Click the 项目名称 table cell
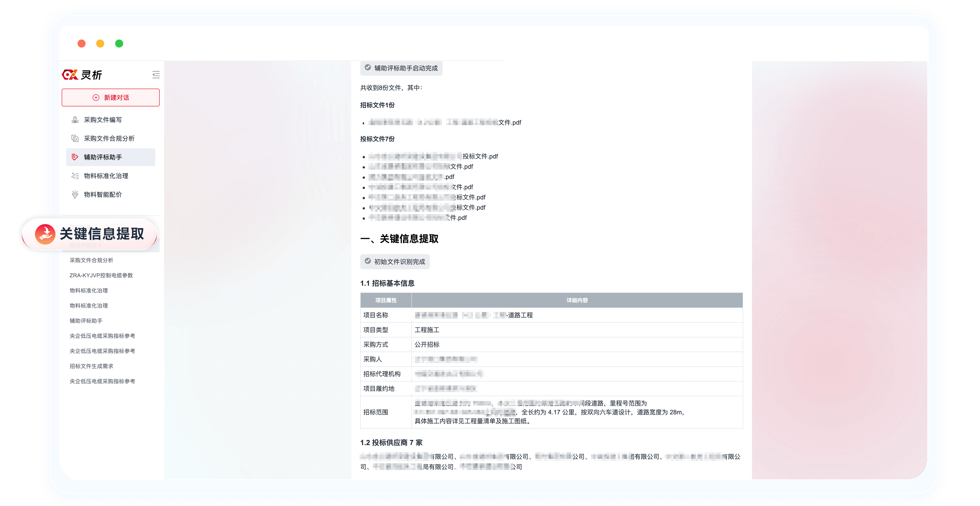Viewport: 980px width, 506px height. click(386, 315)
